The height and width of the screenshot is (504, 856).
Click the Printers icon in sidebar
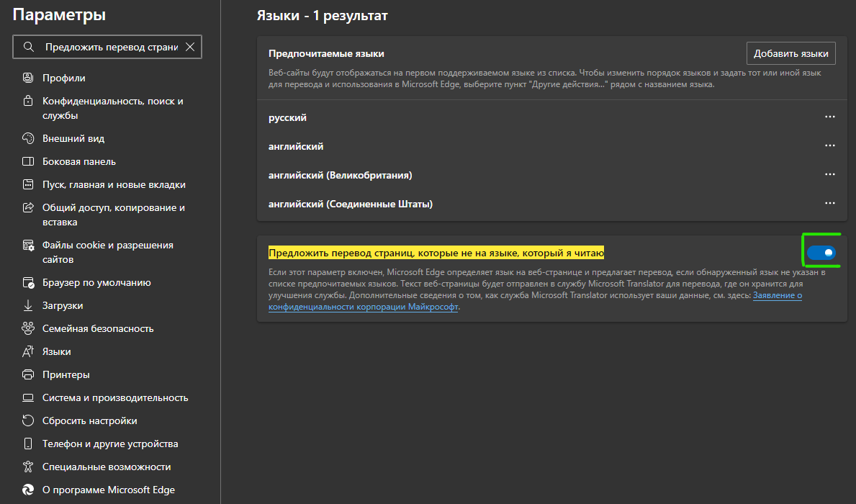28,374
